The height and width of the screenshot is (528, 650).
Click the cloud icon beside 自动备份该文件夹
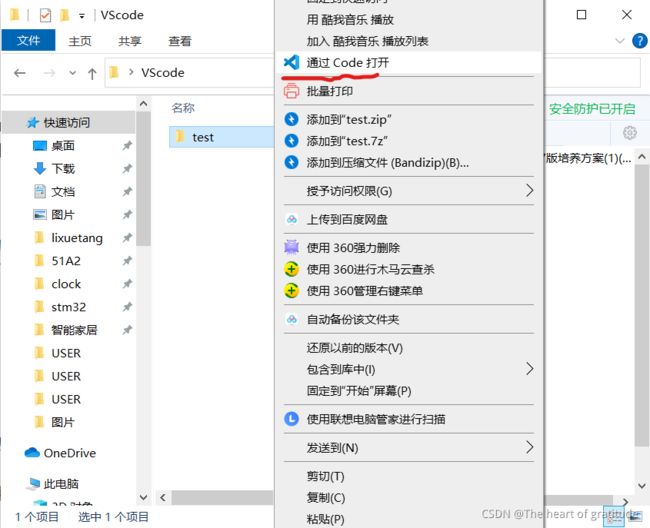[x=291, y=319]
